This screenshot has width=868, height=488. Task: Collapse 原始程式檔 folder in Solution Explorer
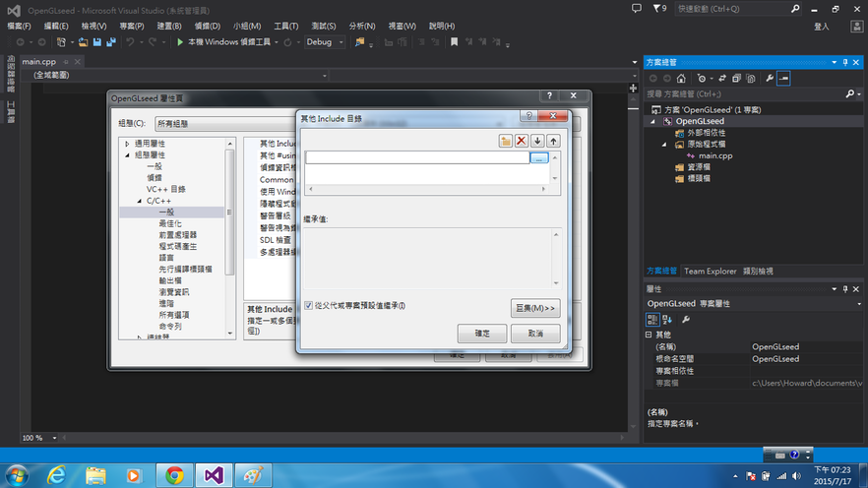664,145
